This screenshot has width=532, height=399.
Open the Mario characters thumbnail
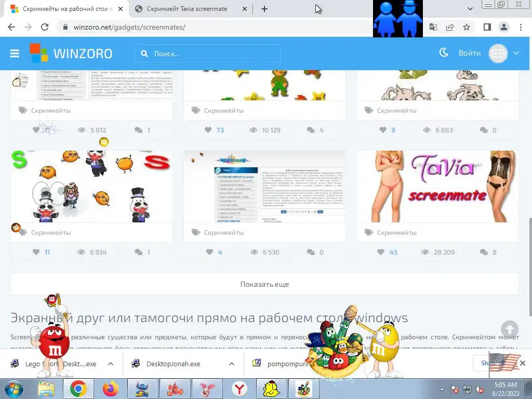pos(264,86)
